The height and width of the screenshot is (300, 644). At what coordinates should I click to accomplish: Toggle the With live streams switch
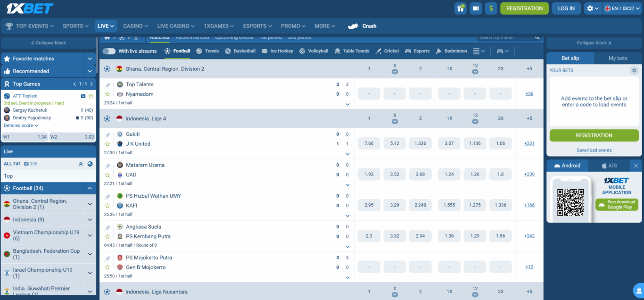[x=109, y=51]
